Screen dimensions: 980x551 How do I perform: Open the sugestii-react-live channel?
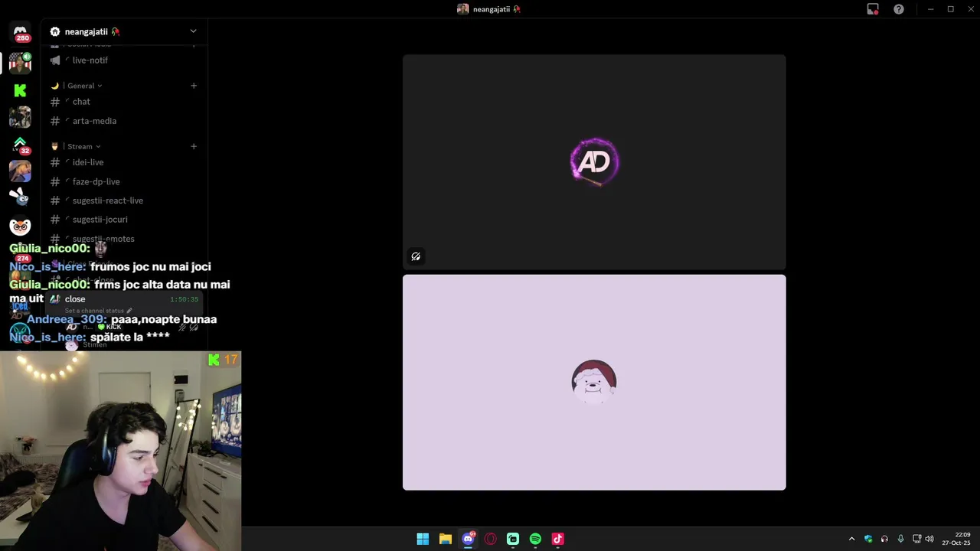pyautogui.click(x=122, y=201)
